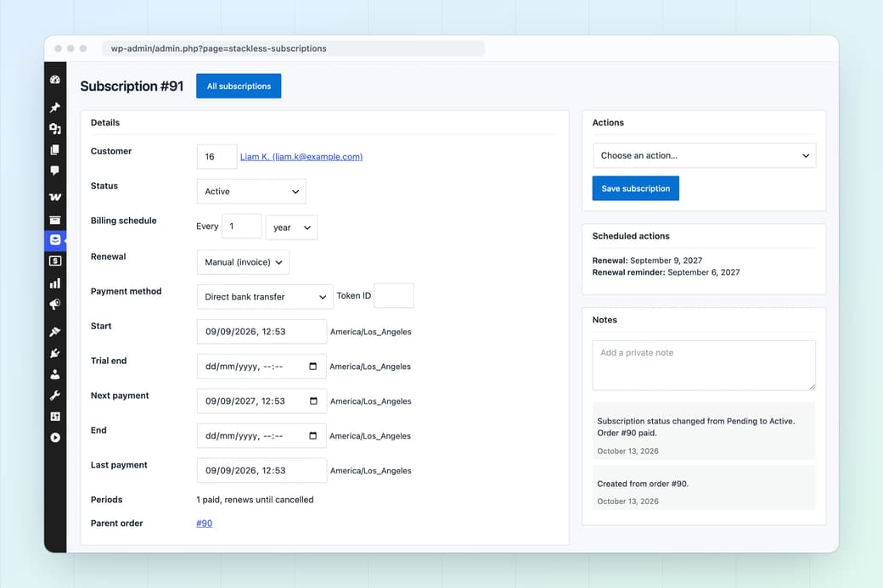883x588 pixels.
Task: Click the Save subscription button
Action: (x=636, y=188)
